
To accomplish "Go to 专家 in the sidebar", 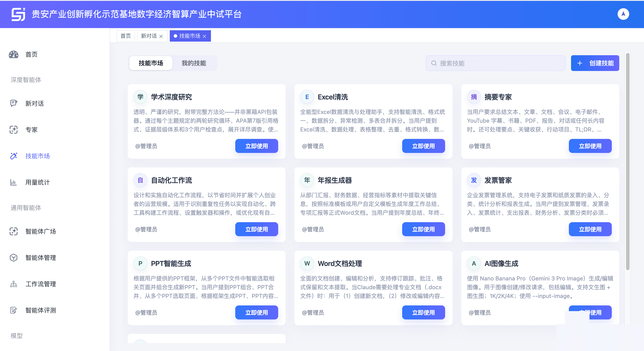I will coord(31,129).
